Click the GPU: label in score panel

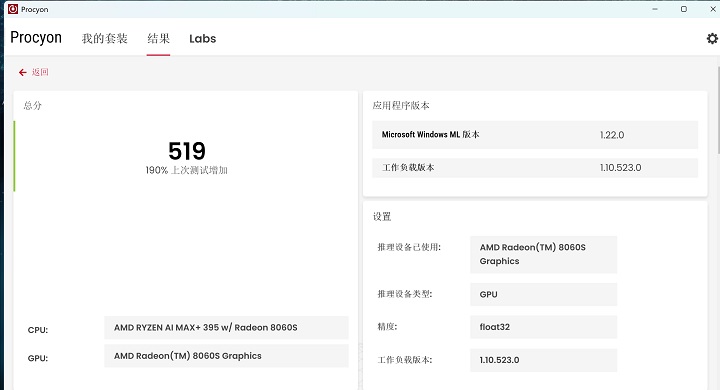[38, 358]
